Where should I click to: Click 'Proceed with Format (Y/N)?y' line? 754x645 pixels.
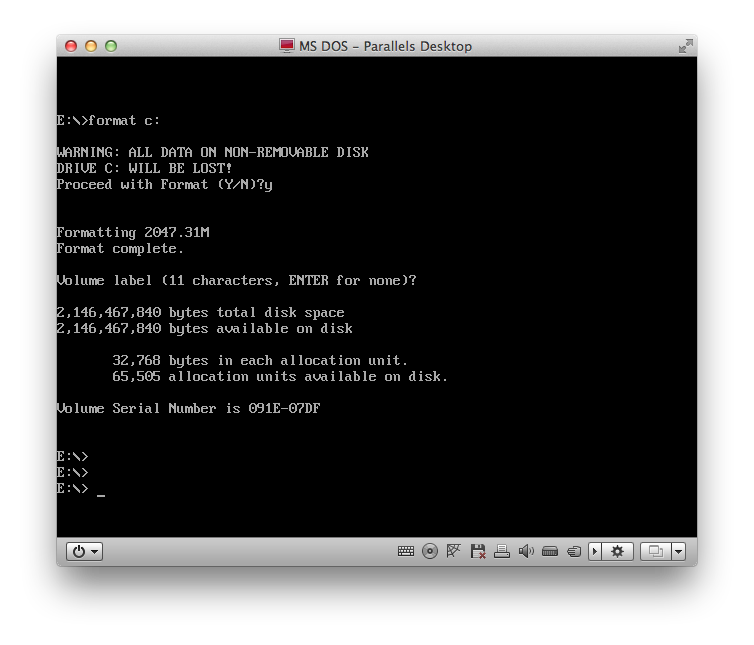tap(164, 185)
